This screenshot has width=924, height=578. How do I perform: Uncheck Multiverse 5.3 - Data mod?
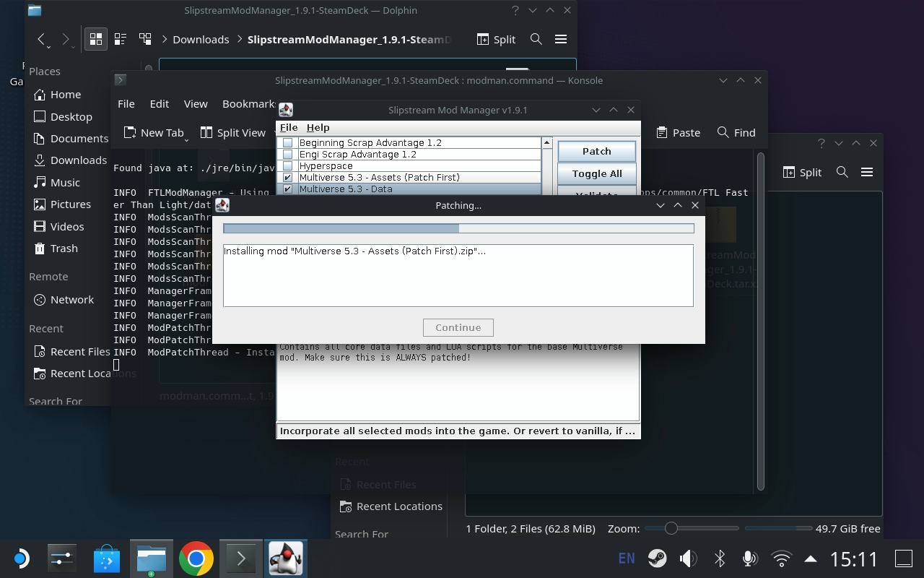click(288, 189)
